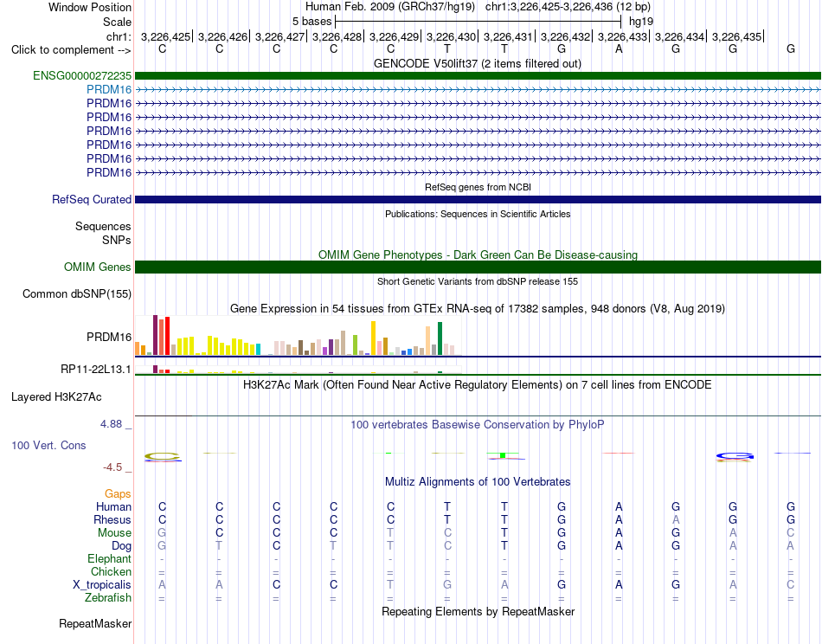
Task: Click the OMIM Gene Phenotypes track title
Action: (x=478, y=254)
